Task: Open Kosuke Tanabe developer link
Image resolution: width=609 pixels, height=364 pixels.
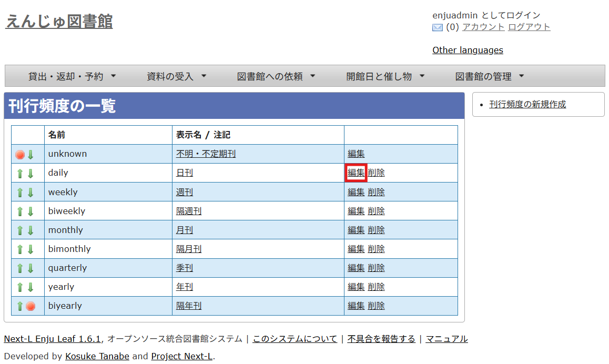Action: pos(97,356)
